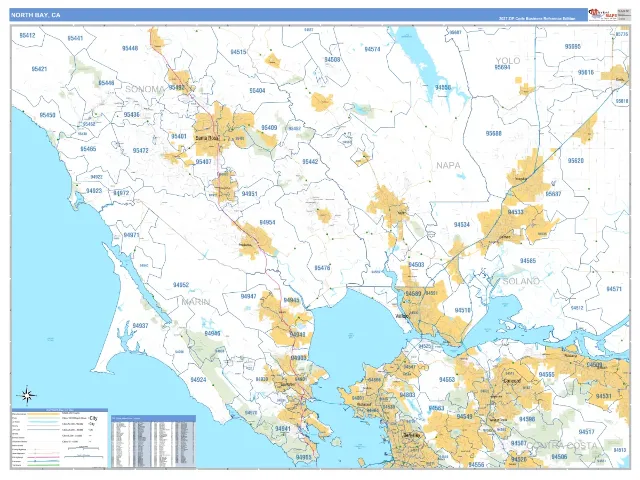Click ZIP code label 95412
Screen dimensions: 640x480
tap(27, 36)
